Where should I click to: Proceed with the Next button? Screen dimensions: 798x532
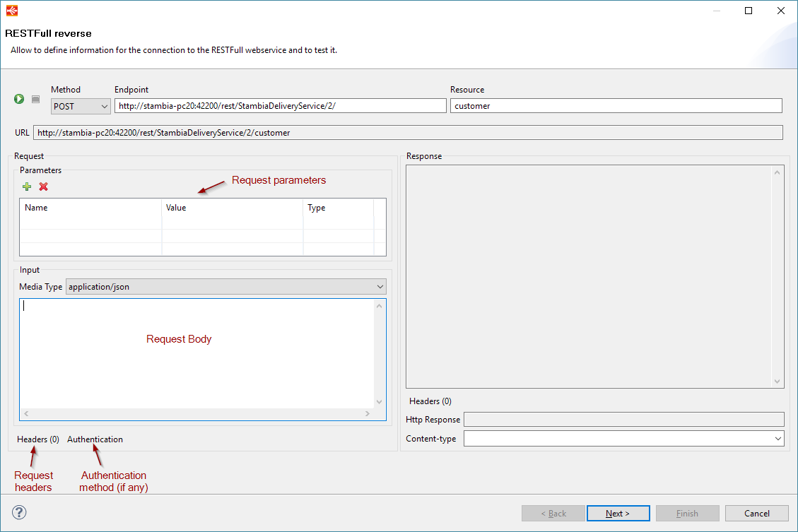618,513
